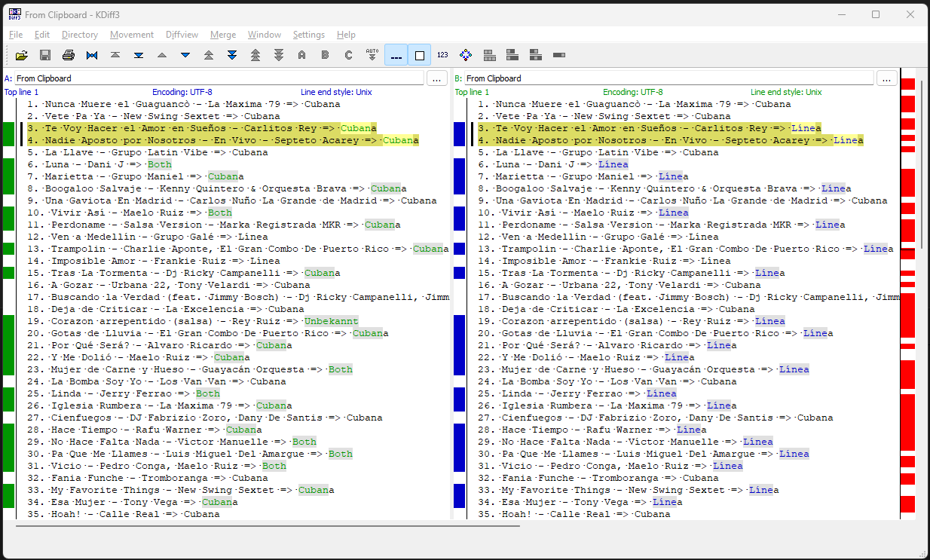930x560 pixels.
Task: Browse for file A with ellipsis button
Action: [437, 78]
